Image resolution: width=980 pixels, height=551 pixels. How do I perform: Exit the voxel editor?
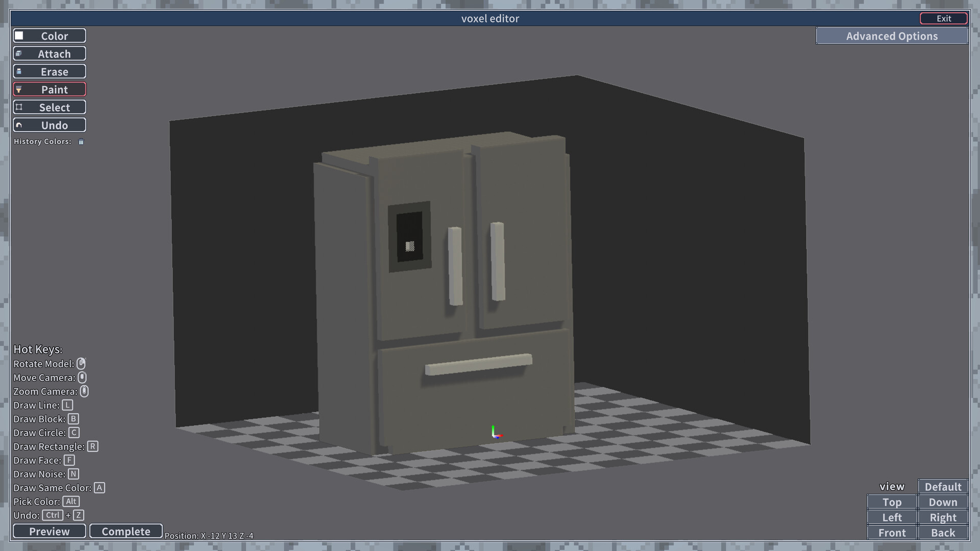943,18
